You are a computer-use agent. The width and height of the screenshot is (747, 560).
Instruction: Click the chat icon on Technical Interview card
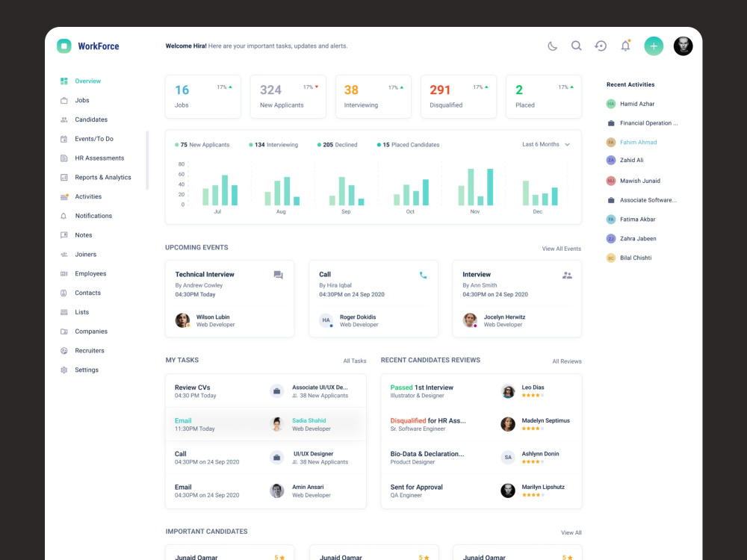click(278, 275)
